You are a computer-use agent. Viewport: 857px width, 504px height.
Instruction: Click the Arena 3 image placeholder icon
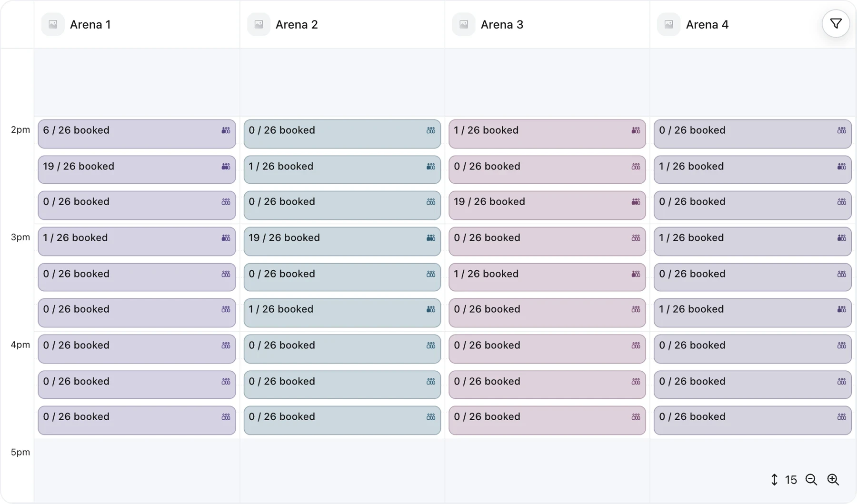[x=464, y=24]
